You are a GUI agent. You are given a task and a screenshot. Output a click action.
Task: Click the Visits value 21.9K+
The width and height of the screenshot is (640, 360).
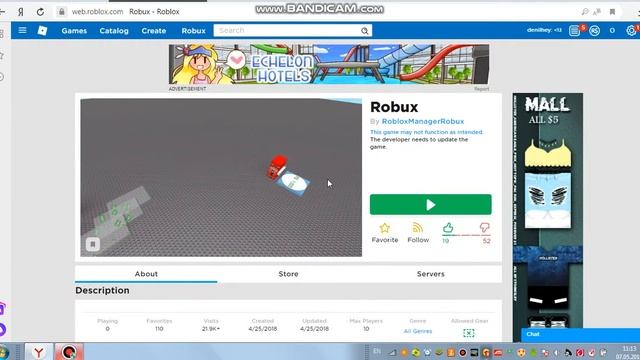point(211,329)
